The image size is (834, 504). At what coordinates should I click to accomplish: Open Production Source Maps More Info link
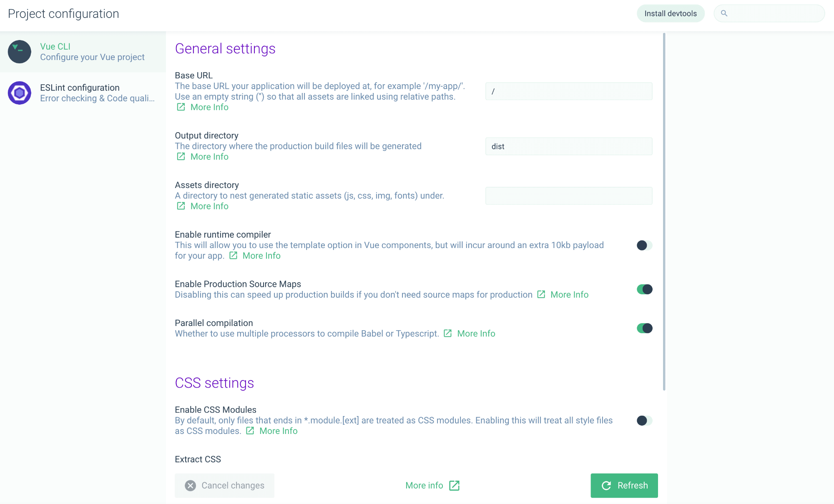tap(569, 295)
